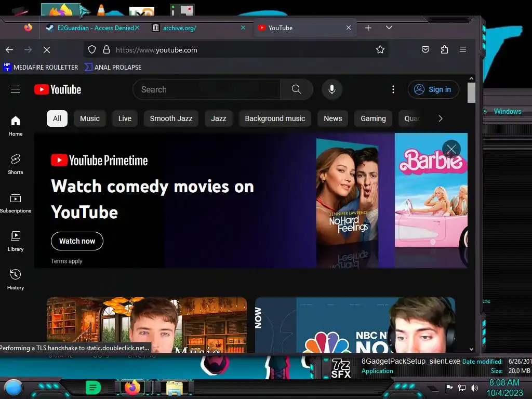Bookmark this page with the star
The height and width of the screenshot is (399, 532).
(x=380, y=50)
